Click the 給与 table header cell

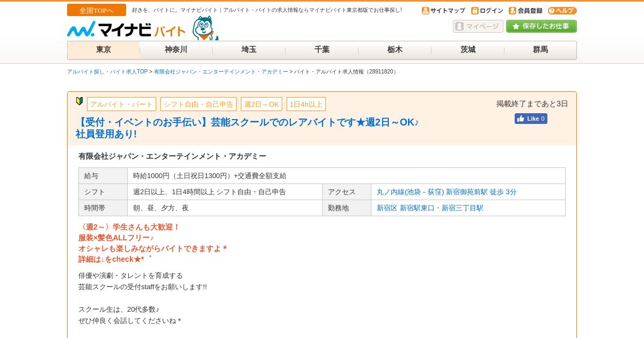pyautogui.click(x=103, y=176)
